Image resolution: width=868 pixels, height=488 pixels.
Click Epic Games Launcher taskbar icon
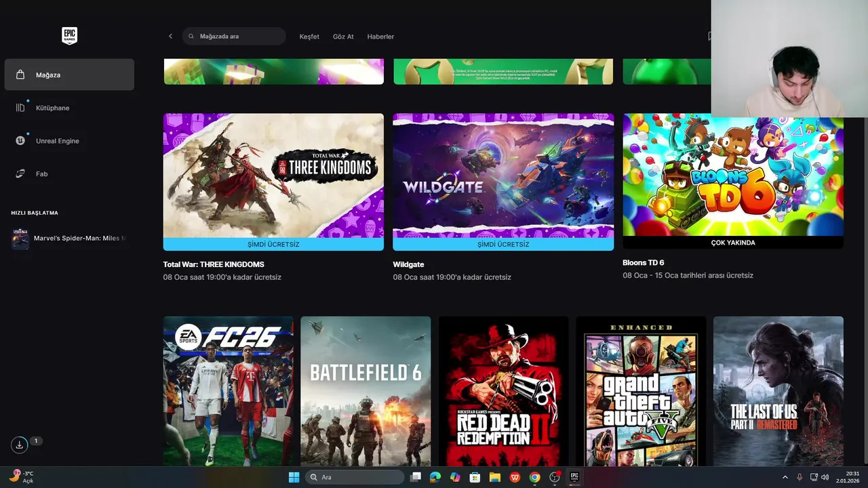(x=574, y=477)
